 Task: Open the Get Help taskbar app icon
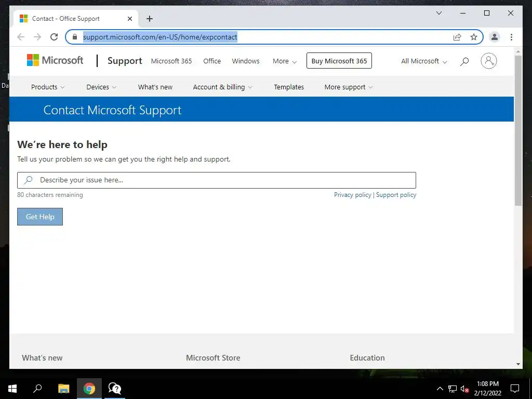(x=115, y=389)
